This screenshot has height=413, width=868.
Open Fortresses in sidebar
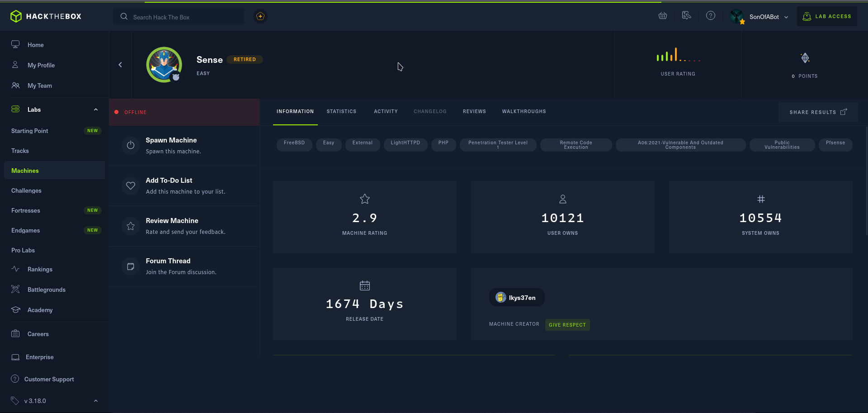point(26,210)
